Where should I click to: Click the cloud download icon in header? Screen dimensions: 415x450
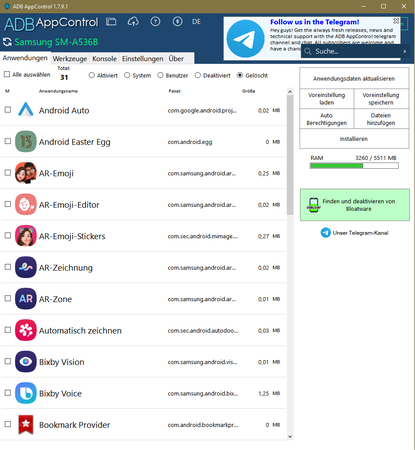click(133, 22)
